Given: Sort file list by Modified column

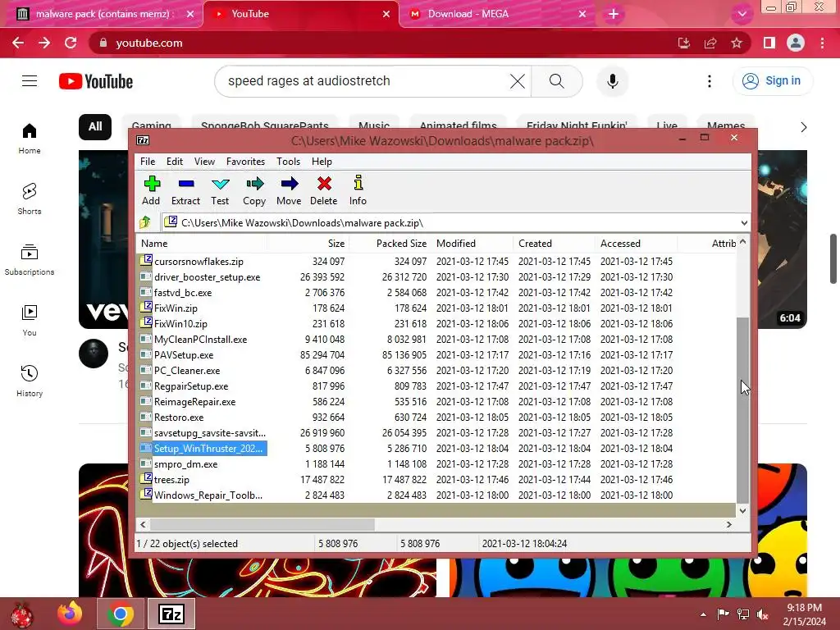Looking at the screenshot, I should click(472, 243).
